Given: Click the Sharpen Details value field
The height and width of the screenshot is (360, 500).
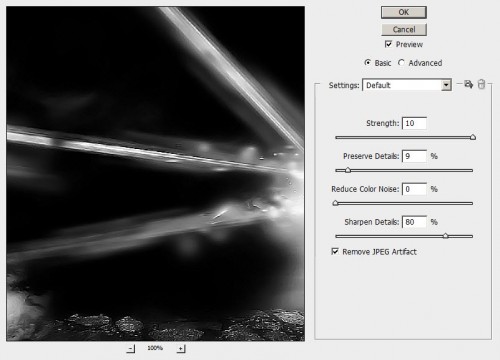Looking at the screenshot, I should pyautogui.click(x=414, y=222).
